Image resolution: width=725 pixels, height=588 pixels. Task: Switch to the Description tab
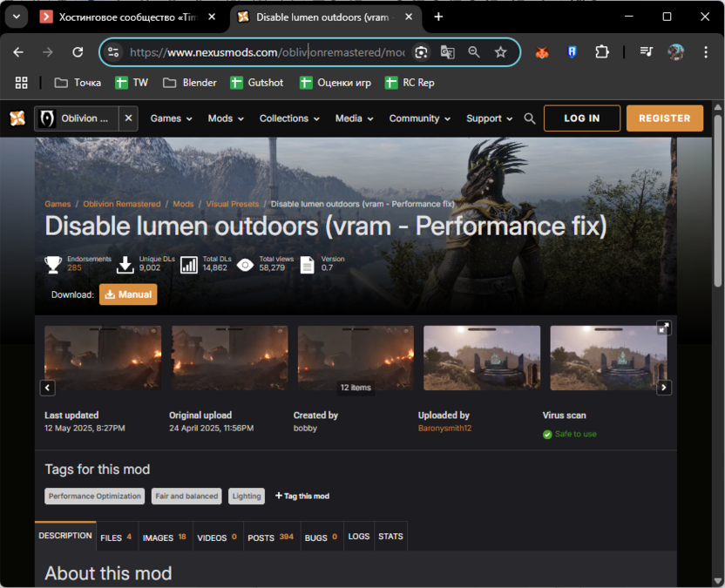65,536
